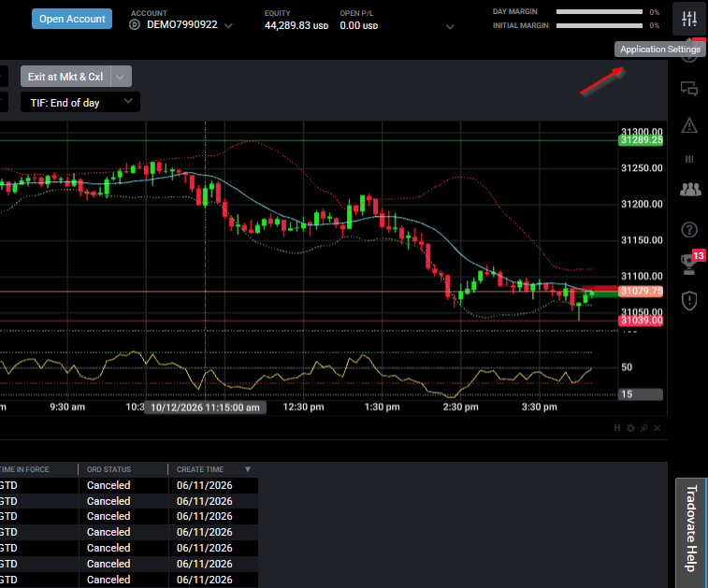
Task: Open the TIF: End of day dropdown
Action: (x=80, y=103)
